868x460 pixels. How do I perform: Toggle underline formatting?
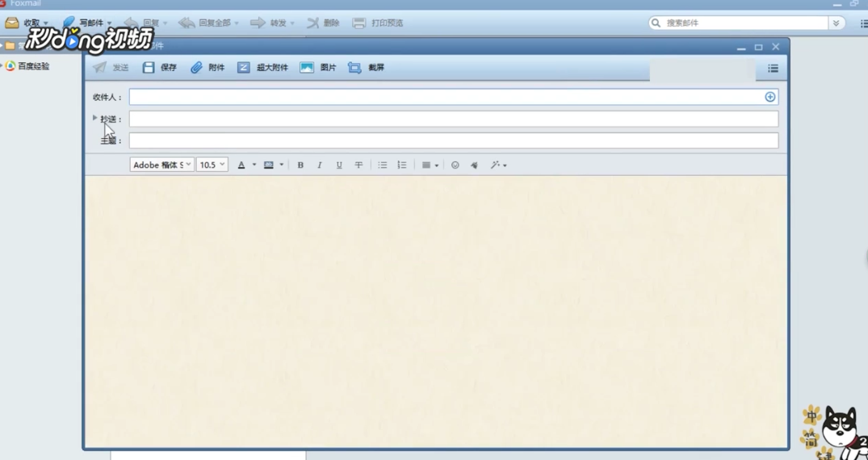339,165
